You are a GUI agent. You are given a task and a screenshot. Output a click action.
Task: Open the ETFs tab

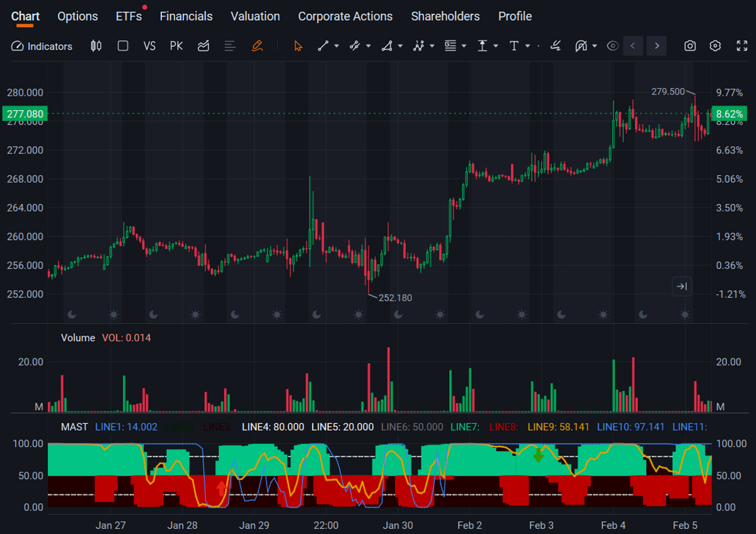coord(129,16)
